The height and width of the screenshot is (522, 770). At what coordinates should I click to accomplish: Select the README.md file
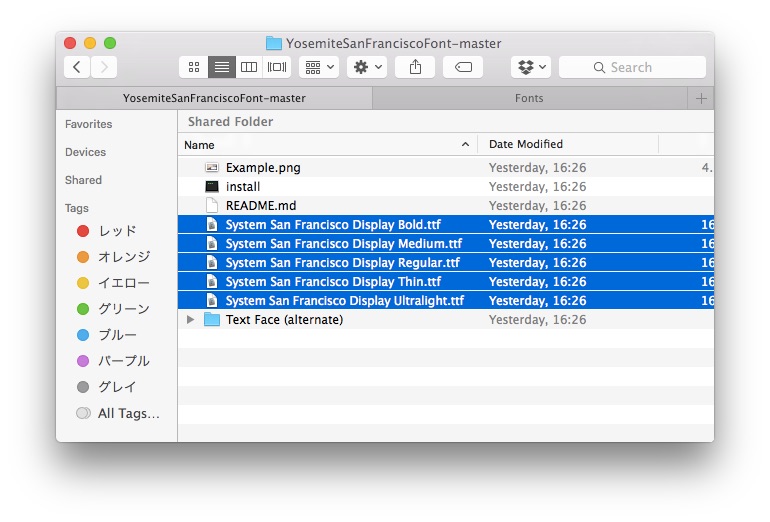446,206
